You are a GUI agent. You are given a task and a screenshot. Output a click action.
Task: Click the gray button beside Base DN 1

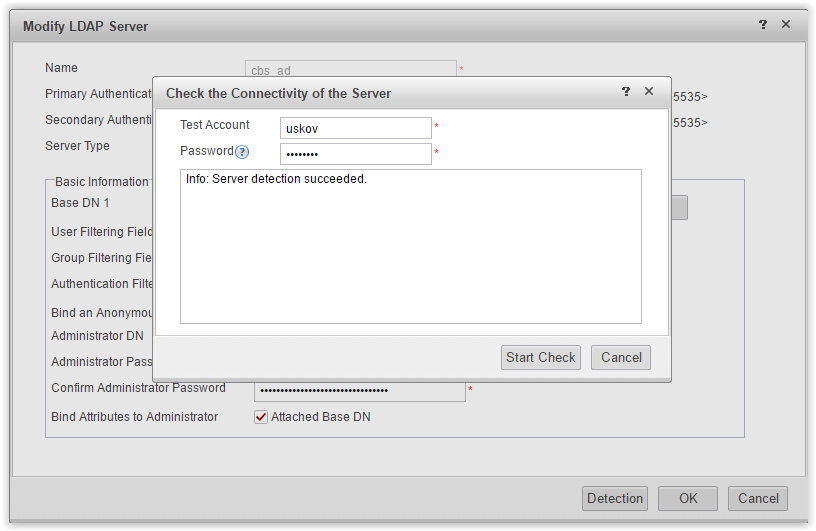click(x=679, y=208)
